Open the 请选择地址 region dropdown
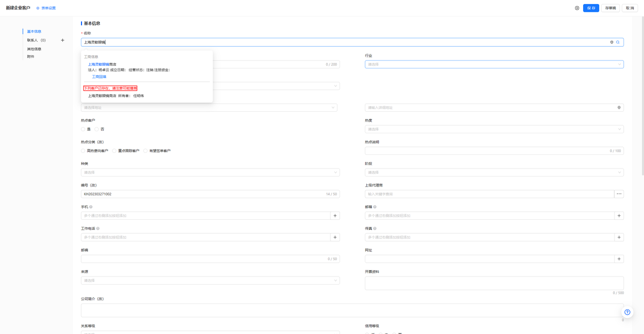 click(209, 108)
